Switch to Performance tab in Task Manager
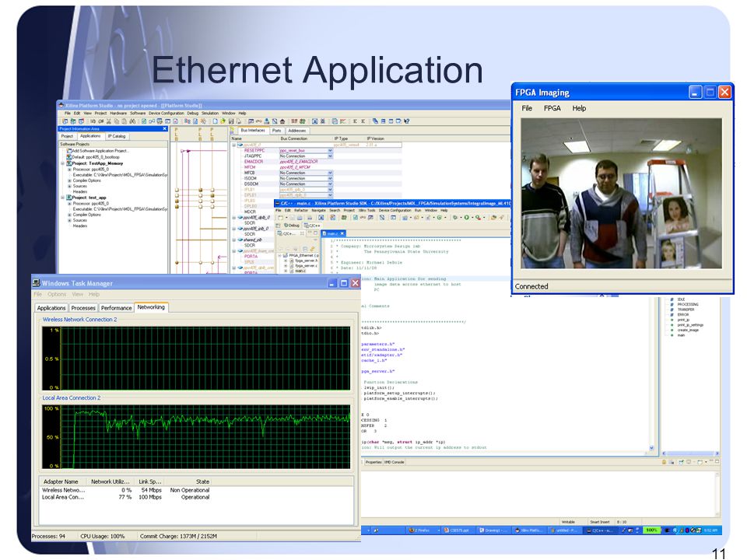Image resolution: width=747 pixels, height=560 pixels. [116, 308]
